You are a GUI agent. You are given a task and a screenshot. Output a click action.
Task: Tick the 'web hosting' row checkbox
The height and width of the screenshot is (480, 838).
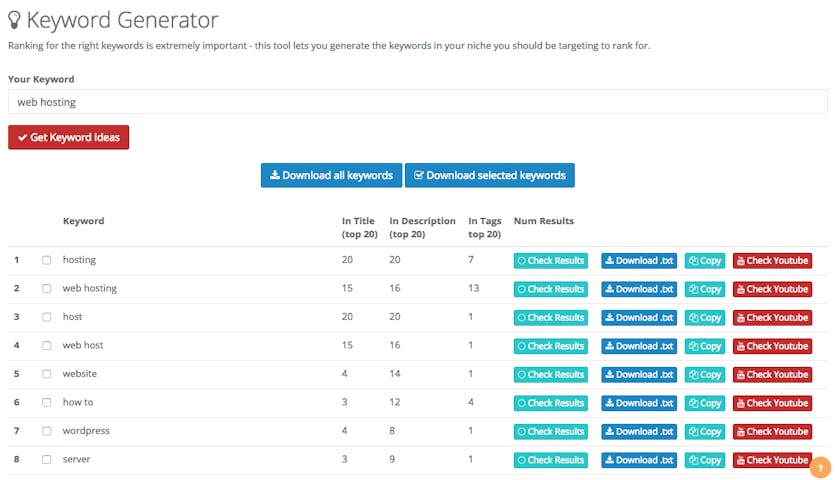[x=47, y=289]
